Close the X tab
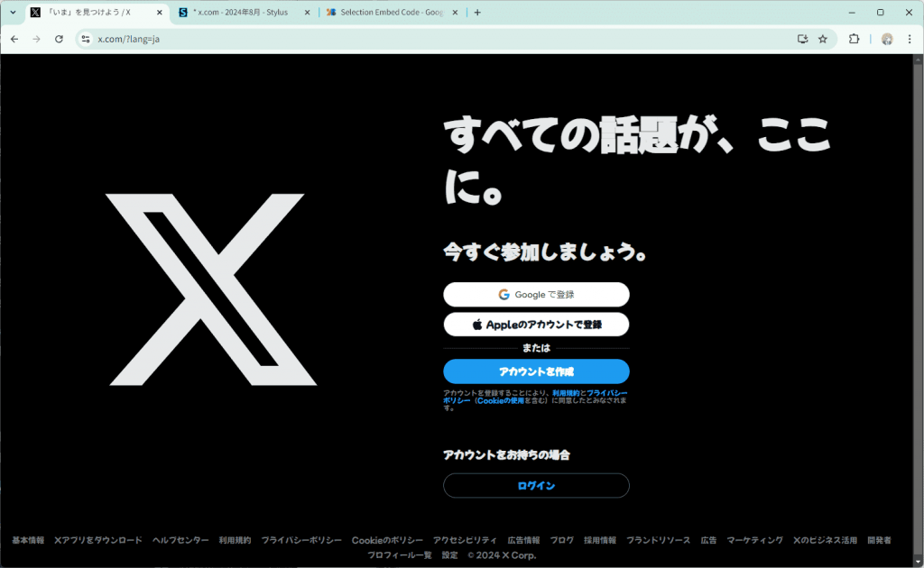 point(159,13)
